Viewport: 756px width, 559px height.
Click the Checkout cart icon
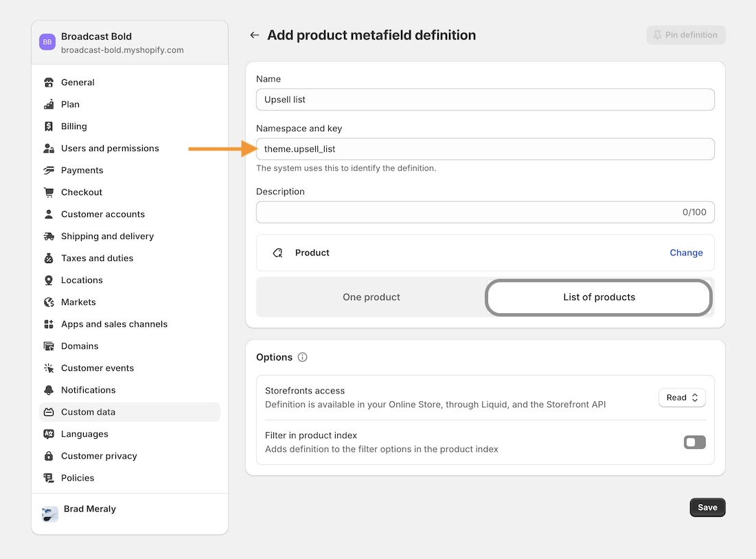coord(49,192)
